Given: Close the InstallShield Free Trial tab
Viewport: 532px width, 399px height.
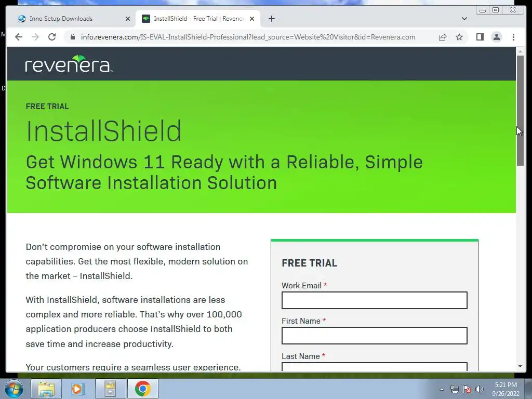Looking at the screenshot, I should [252, 19].
